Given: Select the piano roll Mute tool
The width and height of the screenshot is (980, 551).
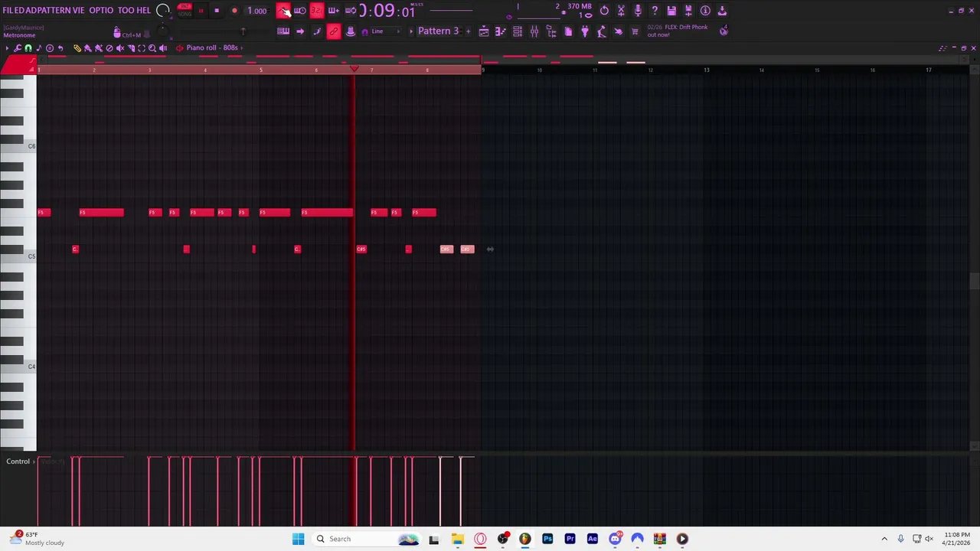Looking at the screenshot, I should tap(120, 47).
